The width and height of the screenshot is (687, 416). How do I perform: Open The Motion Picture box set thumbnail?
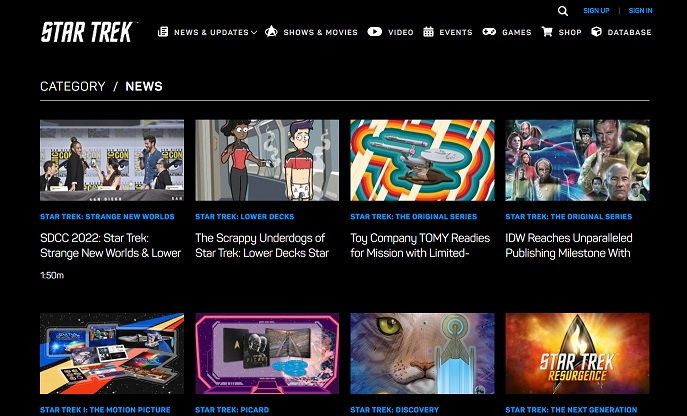(112, 353)
